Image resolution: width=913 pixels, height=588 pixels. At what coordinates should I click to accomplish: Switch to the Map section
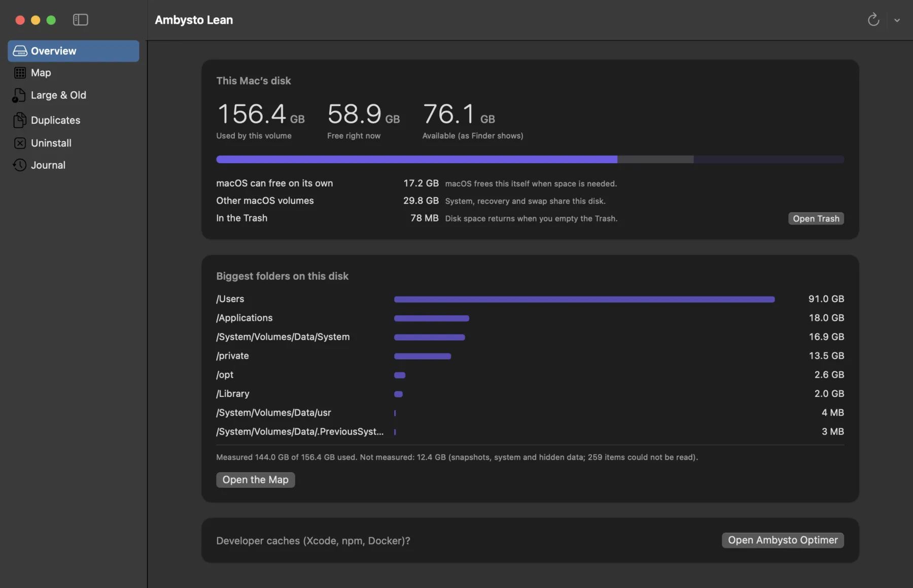point(74,72)
